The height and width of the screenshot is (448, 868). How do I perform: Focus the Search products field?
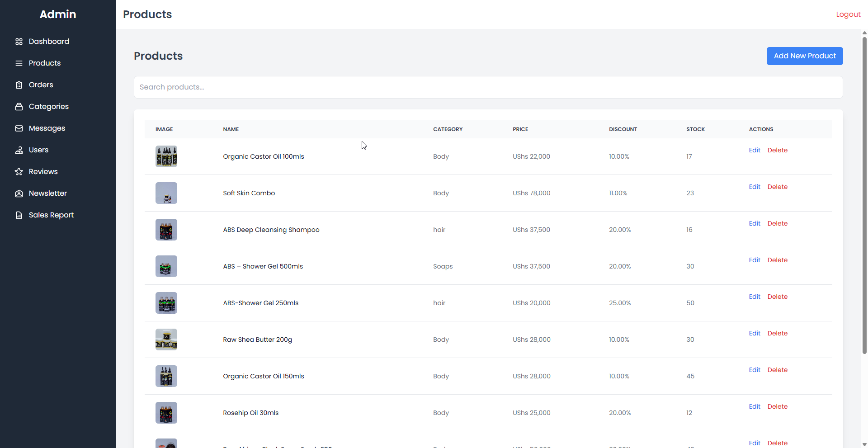[x=488, y=87]
